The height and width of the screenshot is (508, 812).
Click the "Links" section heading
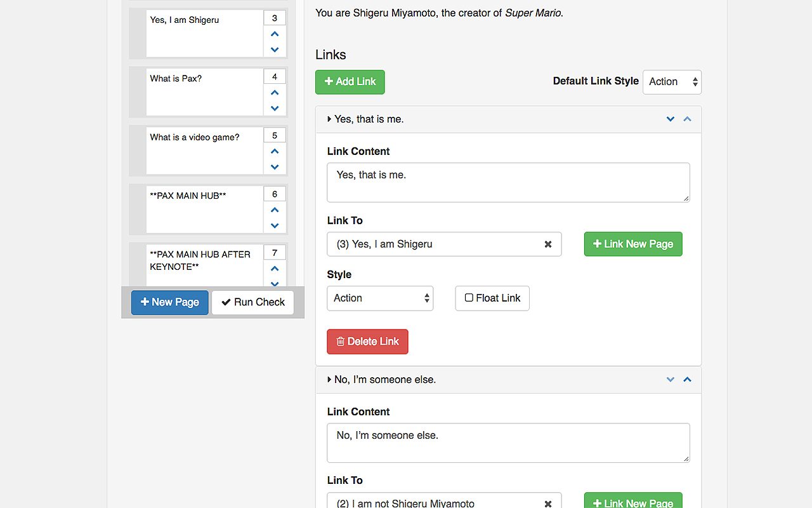(x=331, y=55)
